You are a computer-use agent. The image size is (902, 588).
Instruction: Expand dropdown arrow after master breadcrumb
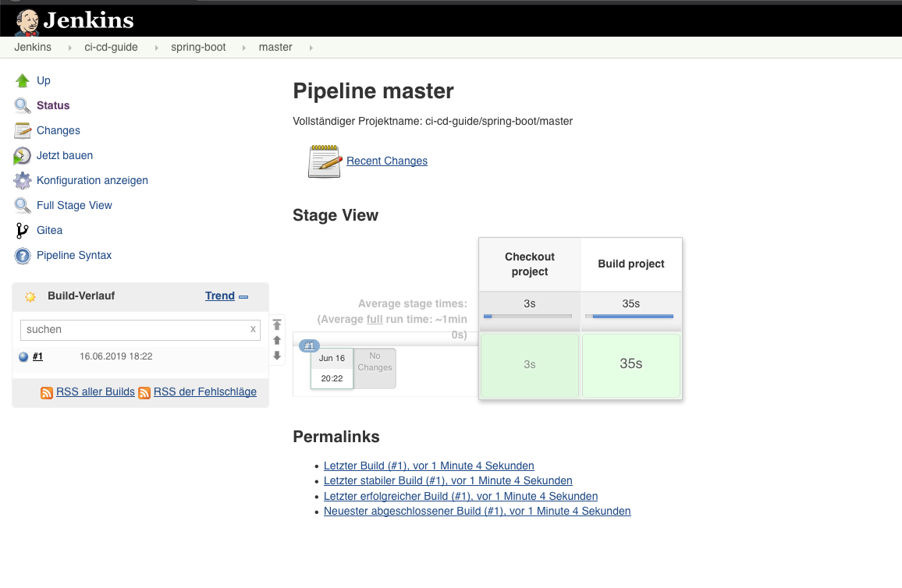coord(311,48)
